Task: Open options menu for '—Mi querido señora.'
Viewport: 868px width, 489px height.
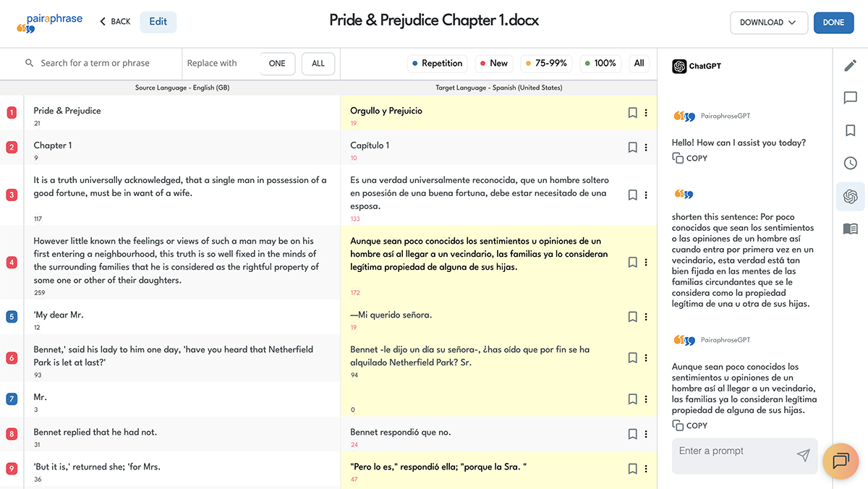Action: click(x=646, y=317)
